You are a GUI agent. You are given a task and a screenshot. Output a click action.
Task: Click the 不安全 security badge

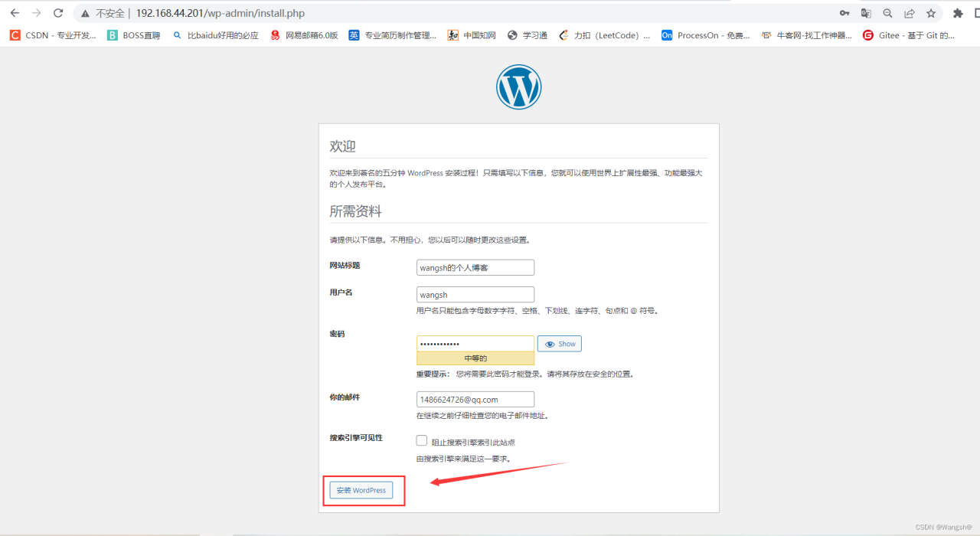[x=103, y=13]
